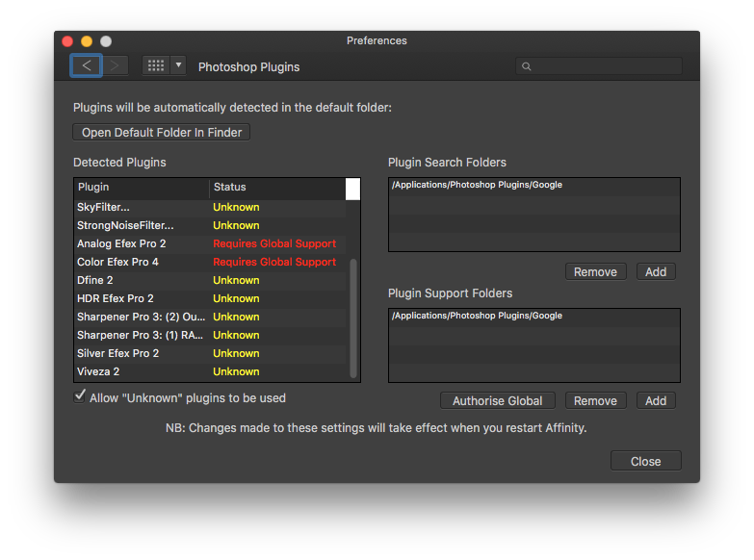Open the preferences section dropdown arrow
This screenshot has height=560, width=754.
coord(178,65)
